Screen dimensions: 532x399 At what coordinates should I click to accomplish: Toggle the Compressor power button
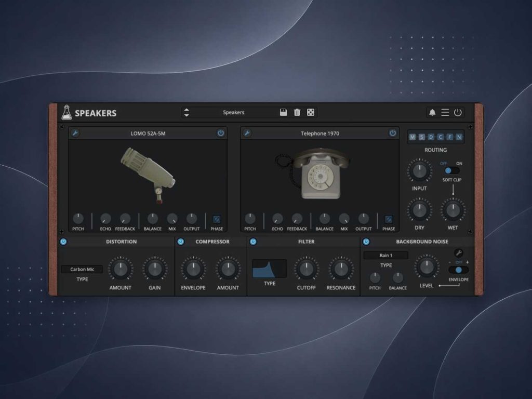tap(180, 242)
